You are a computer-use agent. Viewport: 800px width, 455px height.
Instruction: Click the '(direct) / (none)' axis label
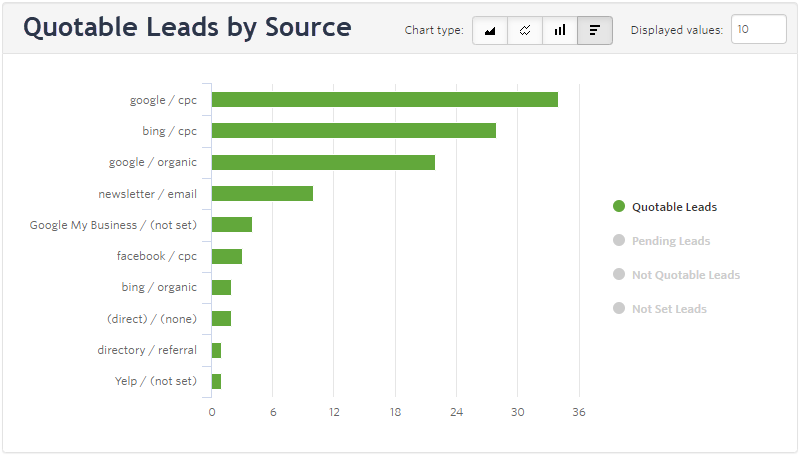pyautogui.click(x=152, y=319)
